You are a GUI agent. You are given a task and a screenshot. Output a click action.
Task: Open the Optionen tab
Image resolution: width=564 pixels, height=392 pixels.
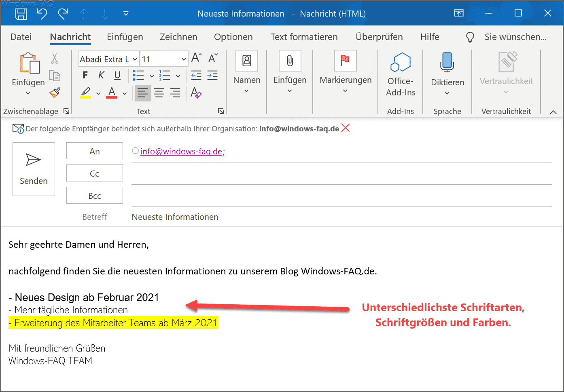tap(233, 37)
